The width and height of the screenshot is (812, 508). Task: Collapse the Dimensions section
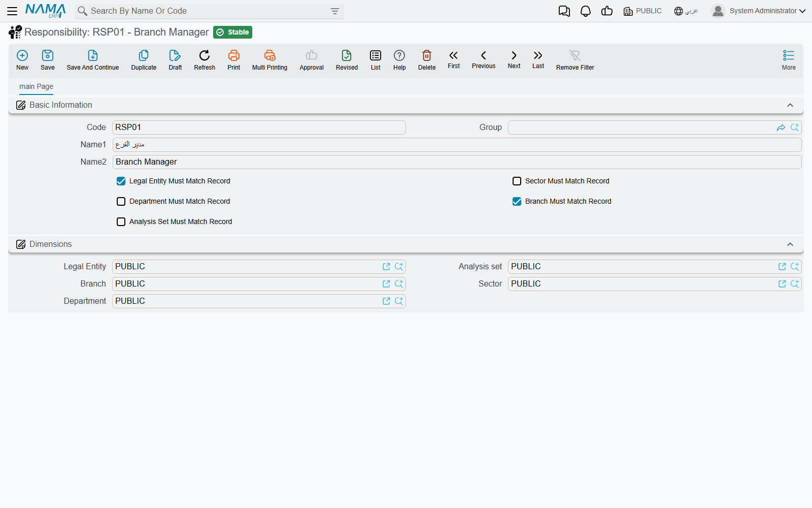[x=790, y=244]
